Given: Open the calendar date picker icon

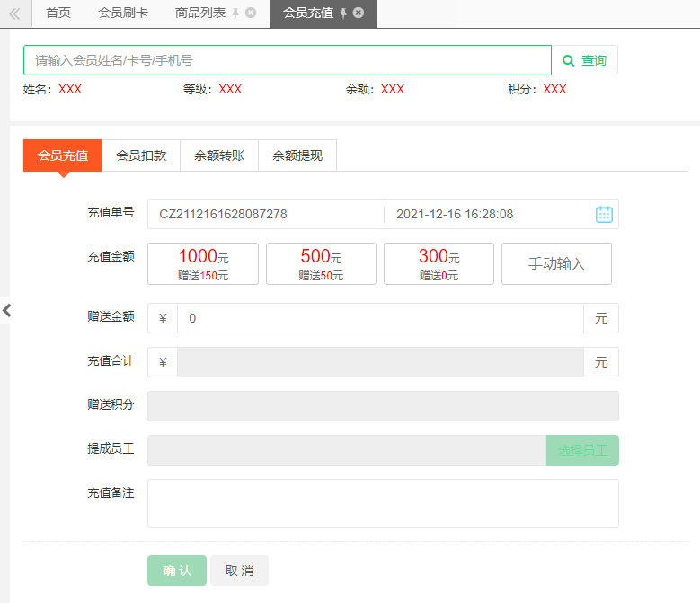Looking at the screenshot, I should (604, 214).
